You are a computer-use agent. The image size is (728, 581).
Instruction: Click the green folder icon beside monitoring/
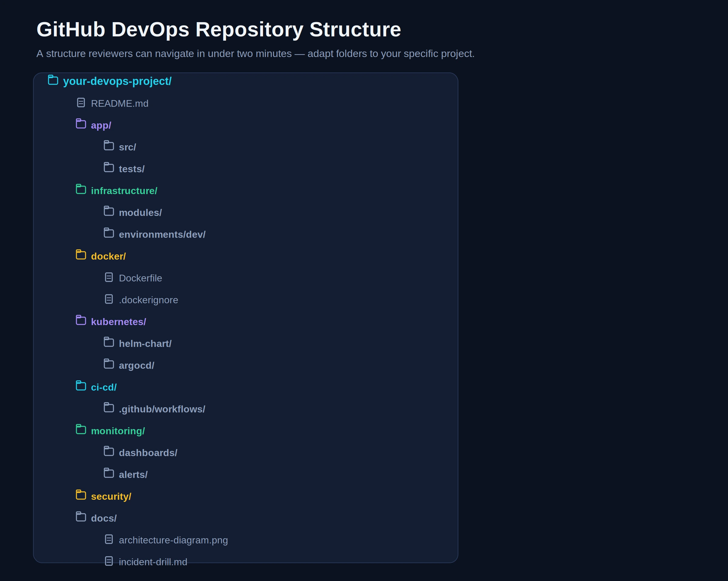click(81, 430)
